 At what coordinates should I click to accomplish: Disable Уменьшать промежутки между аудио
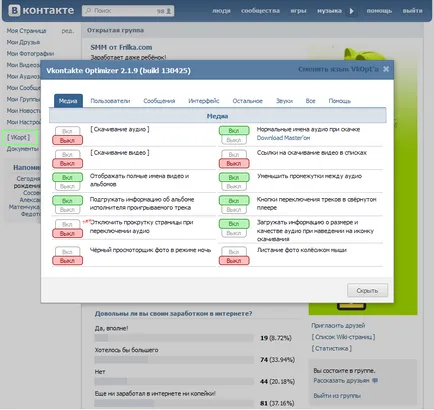[x=234, y=186]
